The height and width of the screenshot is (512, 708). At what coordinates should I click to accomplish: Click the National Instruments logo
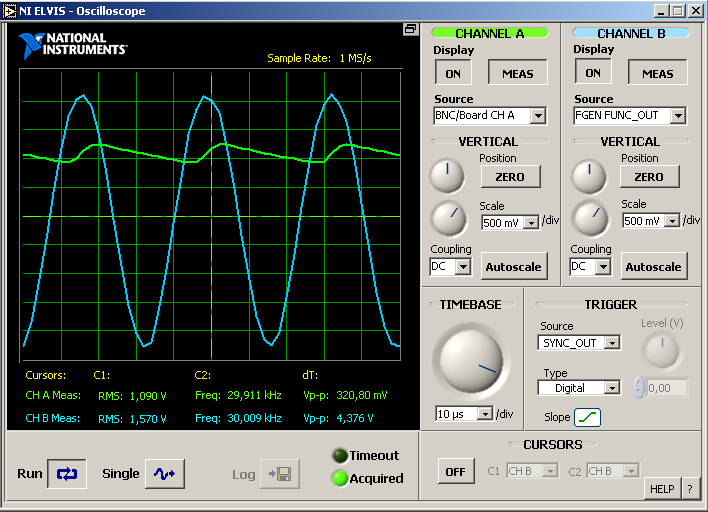[x=73, y=45]
